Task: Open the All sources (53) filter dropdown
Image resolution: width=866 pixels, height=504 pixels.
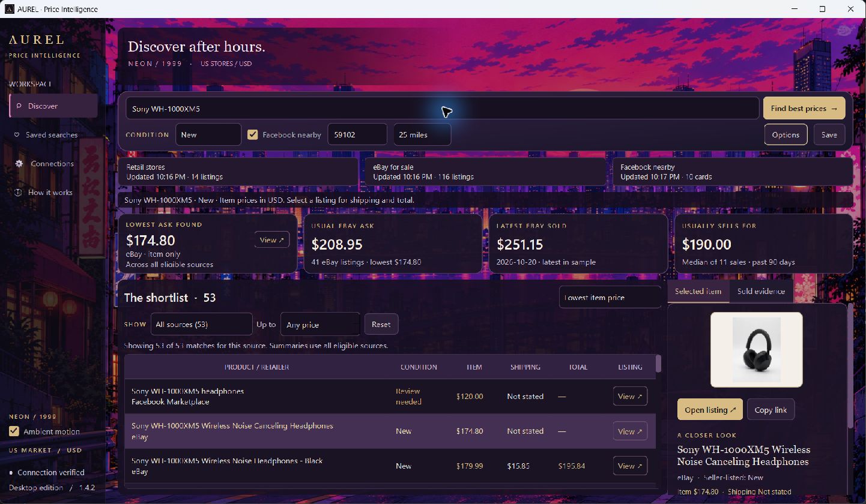Action: coord(201,324)
